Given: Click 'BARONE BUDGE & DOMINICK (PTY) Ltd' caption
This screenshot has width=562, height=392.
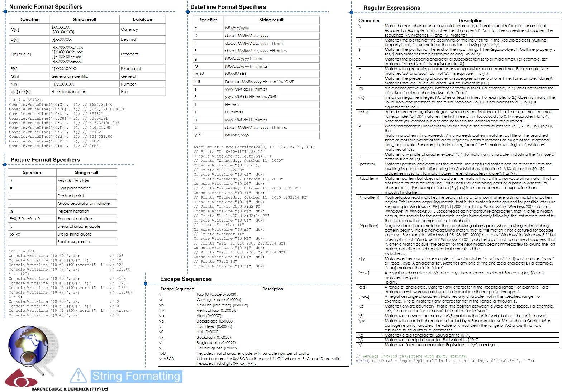Looking at the screenshot, I should tap(70, 389).
